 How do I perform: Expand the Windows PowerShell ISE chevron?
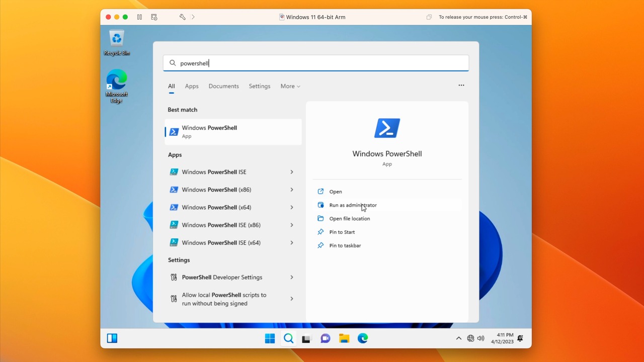point(292,172)
